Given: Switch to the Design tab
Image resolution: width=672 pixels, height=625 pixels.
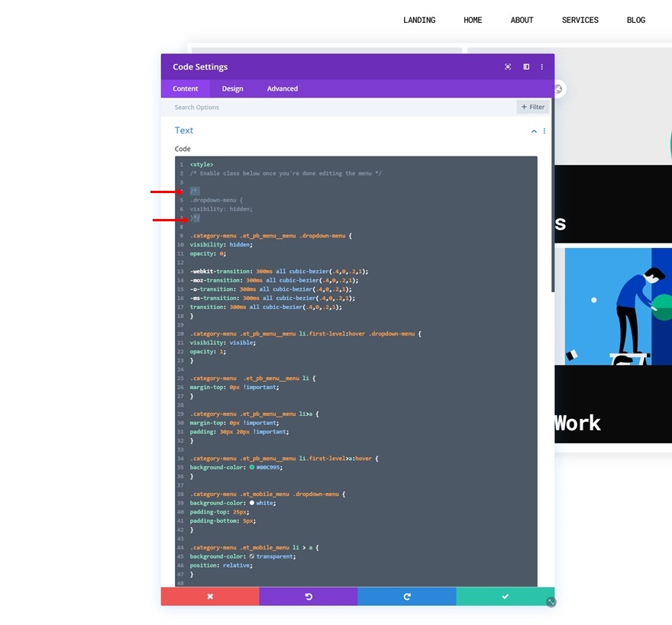Looking at the screenshot, I should coord(232,89).
